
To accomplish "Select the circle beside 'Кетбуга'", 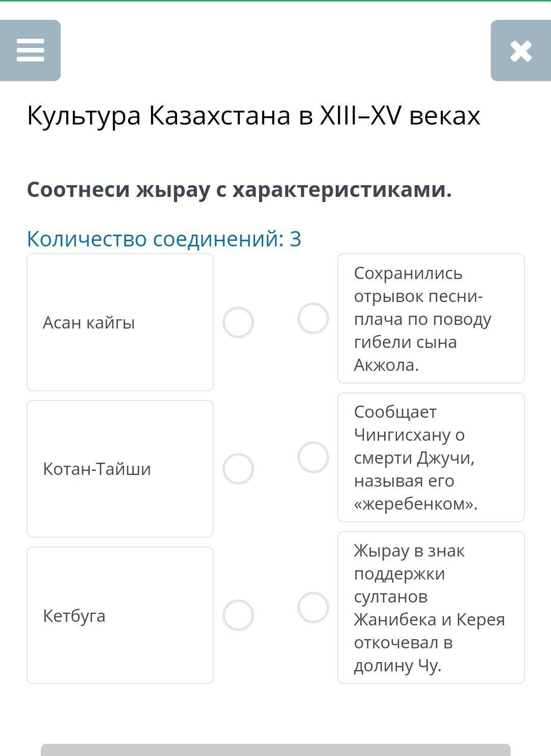I will (238, 615).
